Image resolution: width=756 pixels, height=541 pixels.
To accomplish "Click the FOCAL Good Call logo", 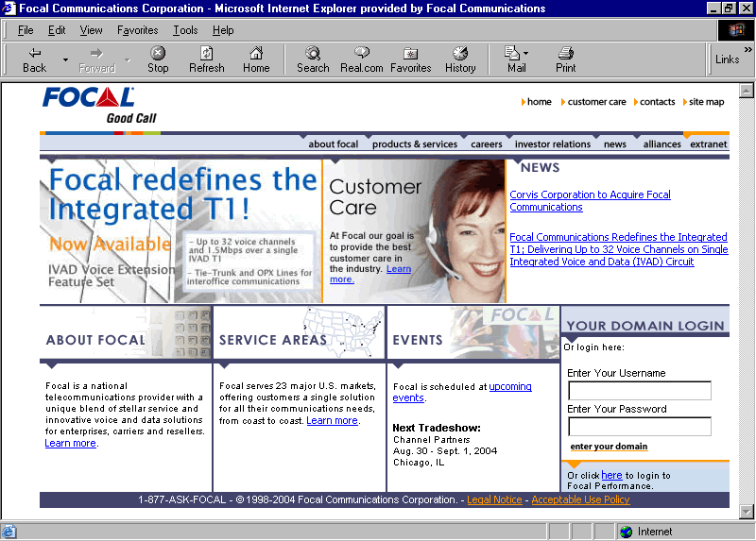I will 99,106.
